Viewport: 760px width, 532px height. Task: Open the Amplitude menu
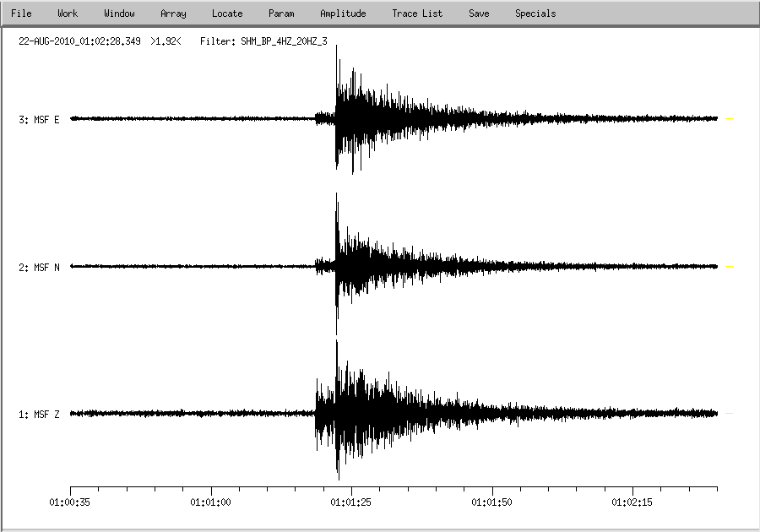tap(343, 14)
